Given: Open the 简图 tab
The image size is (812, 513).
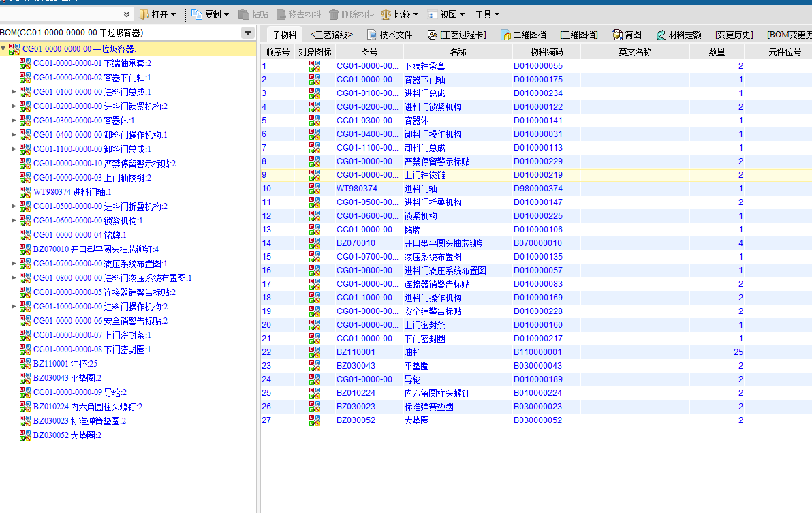Looking at the screenshot, I should (627, 35).
